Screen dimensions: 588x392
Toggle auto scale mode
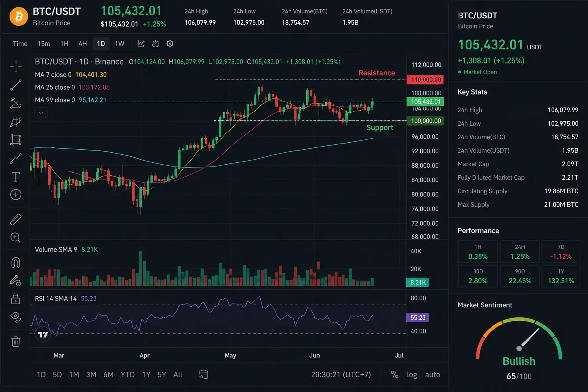point(433,374)
